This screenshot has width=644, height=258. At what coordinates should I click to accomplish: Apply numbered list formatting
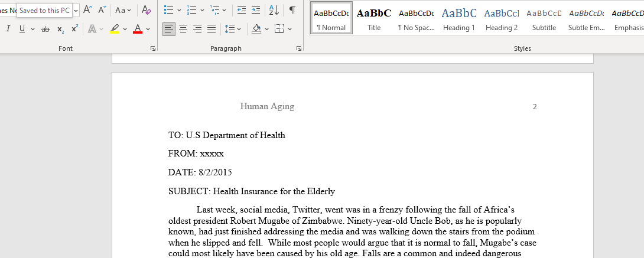191,10
